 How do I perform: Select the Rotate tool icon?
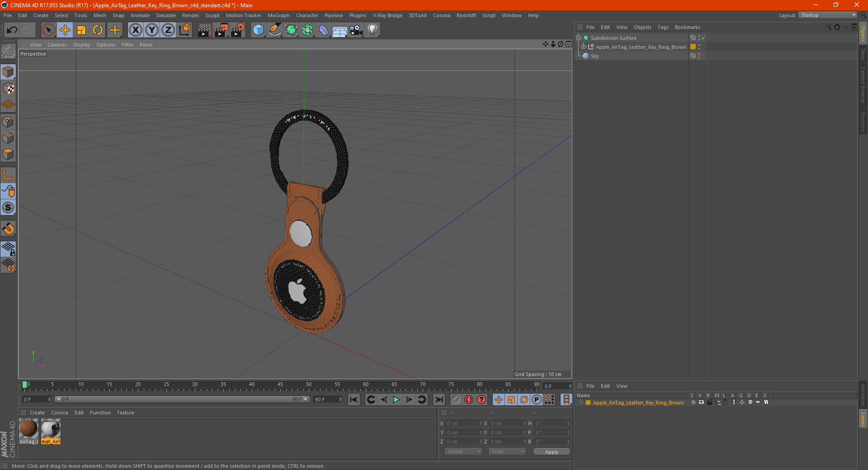coord(98,30)
